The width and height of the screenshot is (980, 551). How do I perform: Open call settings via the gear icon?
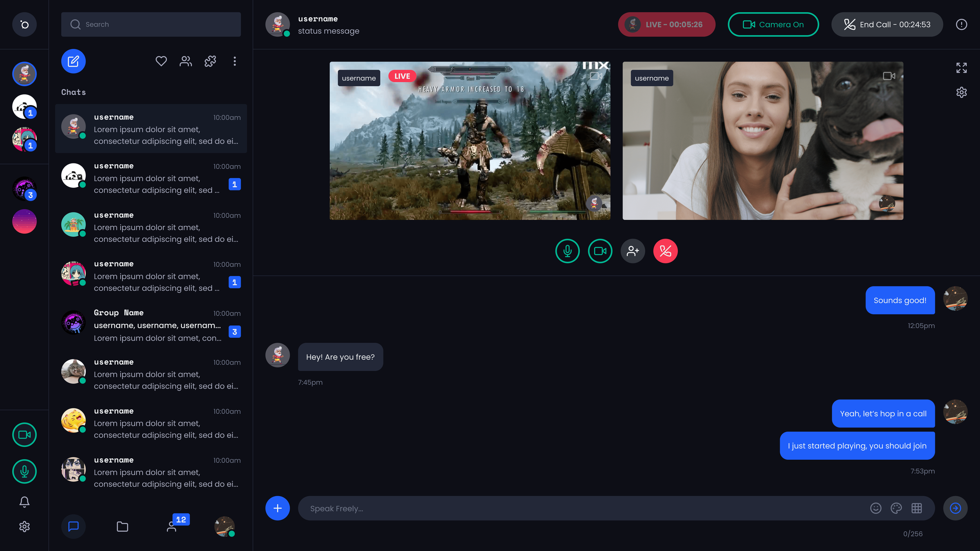point(962,92)
